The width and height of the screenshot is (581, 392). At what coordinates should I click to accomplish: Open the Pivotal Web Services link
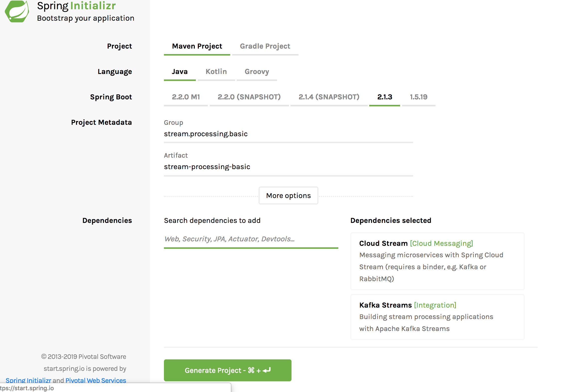[95, 380]
